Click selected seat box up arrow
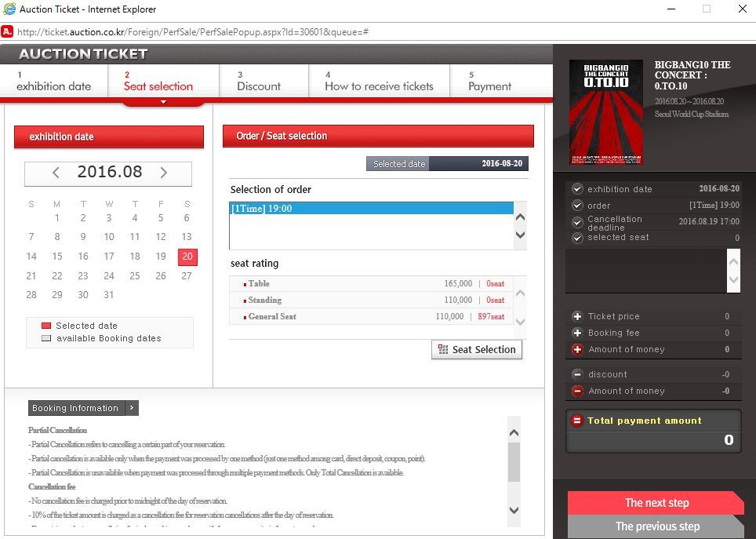The width and height of the screenshot is (756, 539). point(733,262)
